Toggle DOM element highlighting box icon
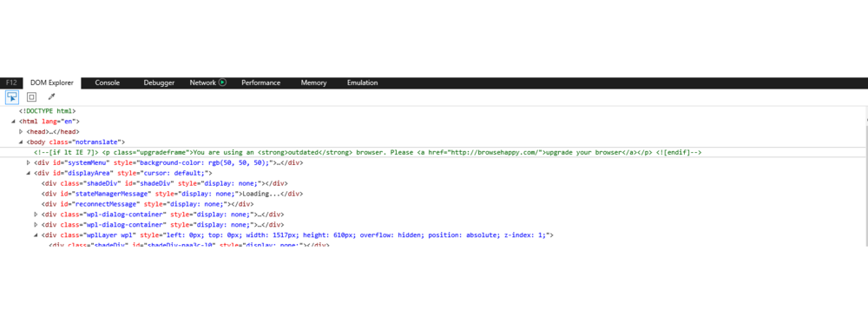Screen dimensions: 868x324 point(31,97)
